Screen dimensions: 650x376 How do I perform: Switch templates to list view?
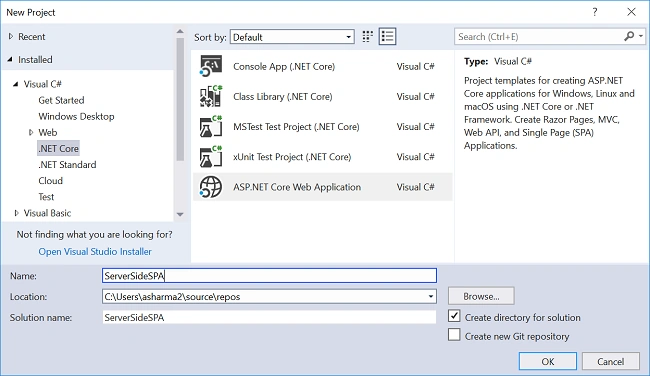click(387, 36)
